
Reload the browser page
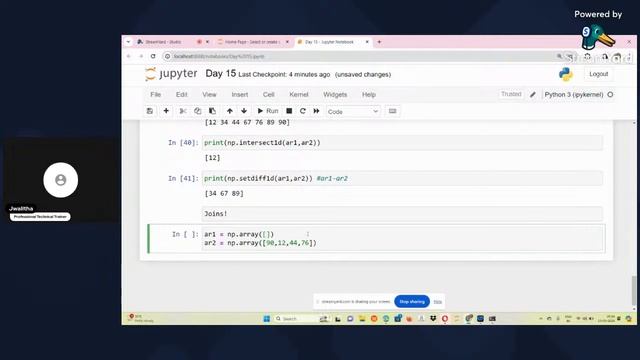[153, 56]
